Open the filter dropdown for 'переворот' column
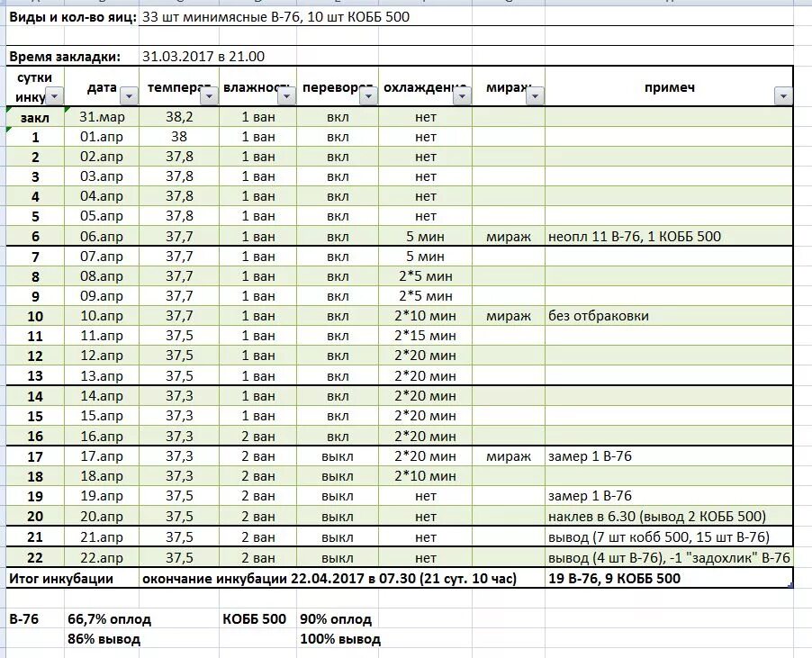Viewport: 812px width, 658px height. (368, 95)
